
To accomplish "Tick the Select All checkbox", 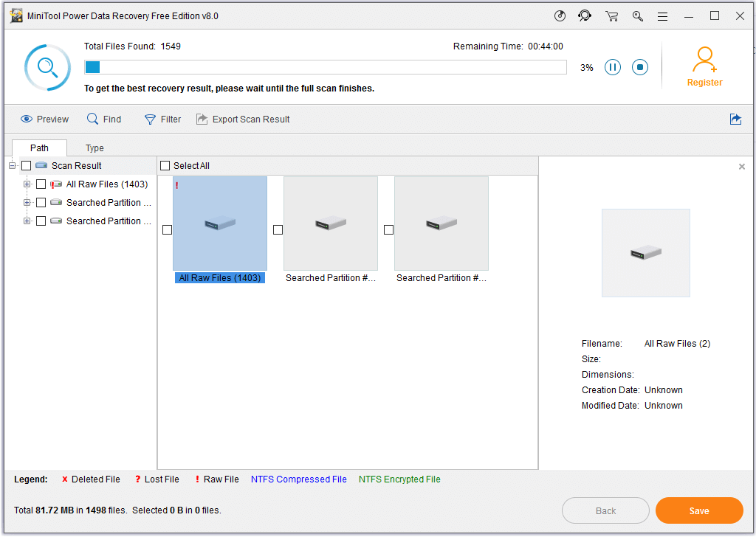I will pyautogui.click(x=165, y=166).
